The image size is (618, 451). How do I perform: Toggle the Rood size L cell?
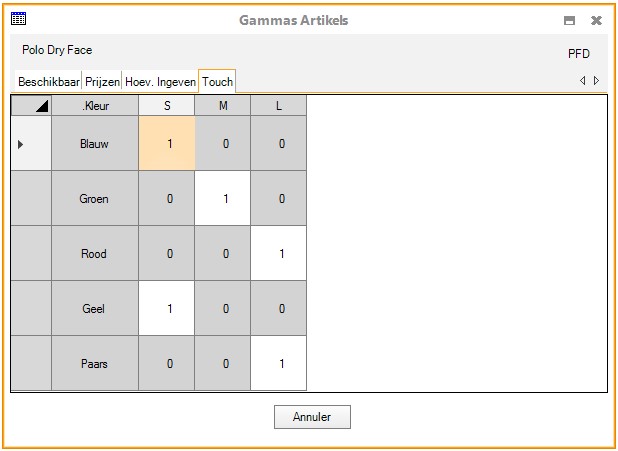tap(282, 254)
